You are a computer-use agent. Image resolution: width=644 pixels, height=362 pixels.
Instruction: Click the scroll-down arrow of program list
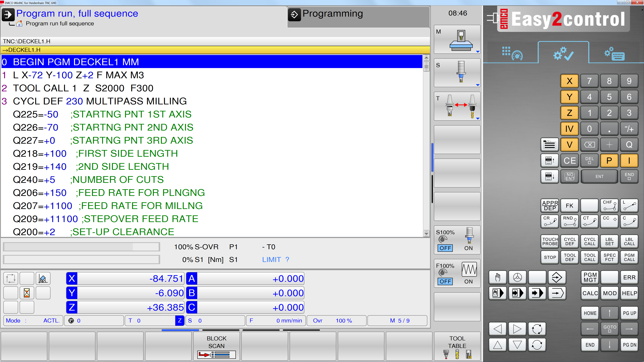click(426, 234)
